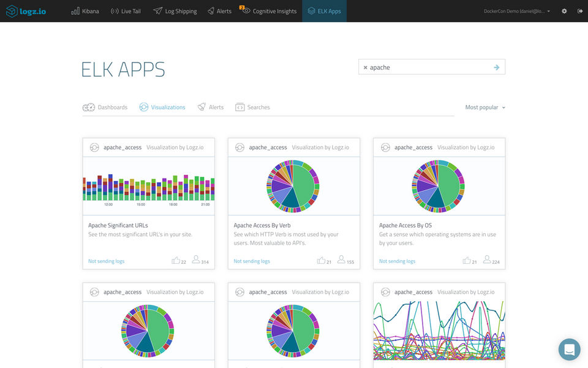Submit search using the arrow icon
Viewport: 588px width, 368px height.
pos(497,67)
